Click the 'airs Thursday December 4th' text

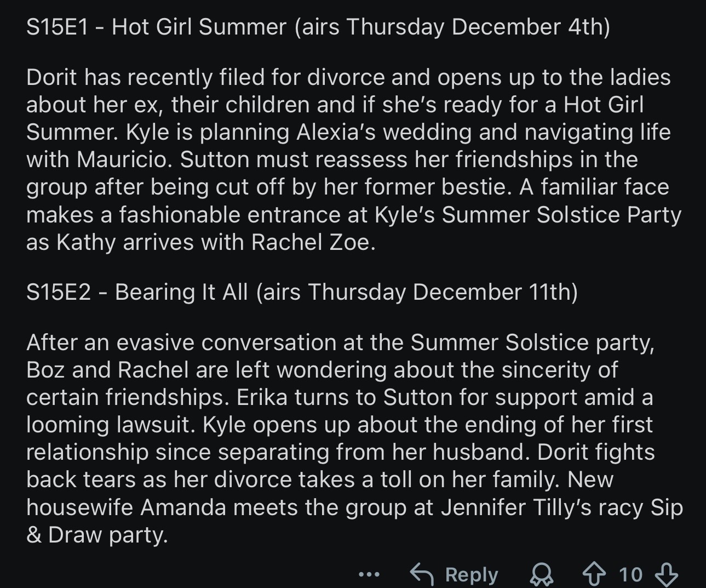point(452,27)
